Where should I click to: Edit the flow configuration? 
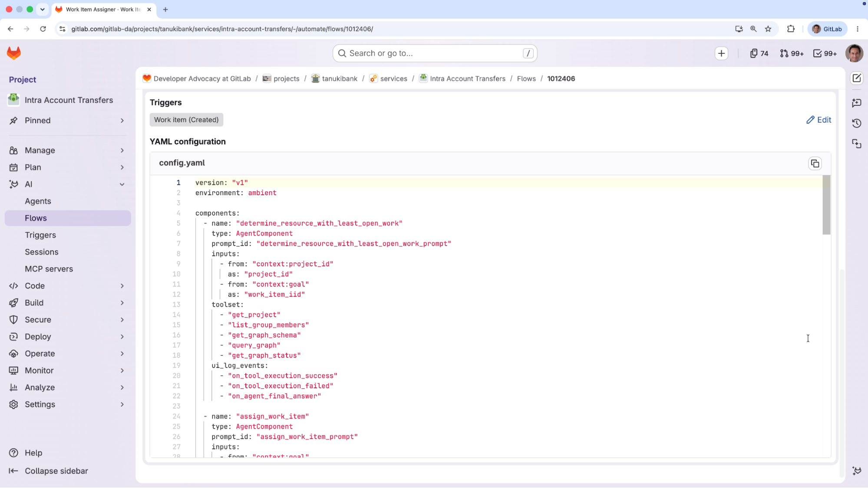point(818,120)
